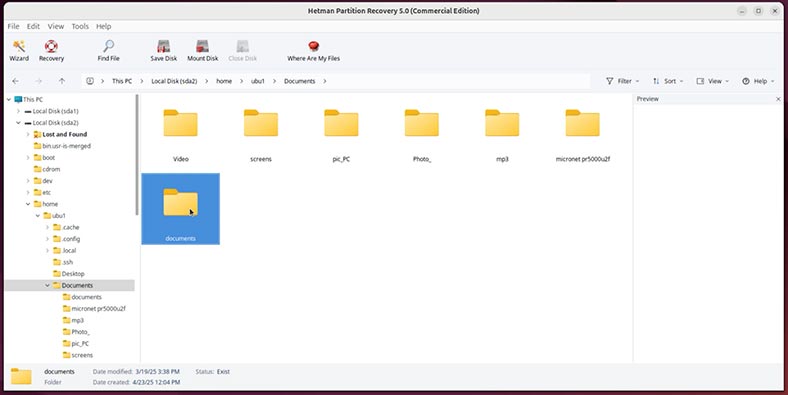Close the Preview panel
The width and height of the screenshot is (788, 395).
778,99
